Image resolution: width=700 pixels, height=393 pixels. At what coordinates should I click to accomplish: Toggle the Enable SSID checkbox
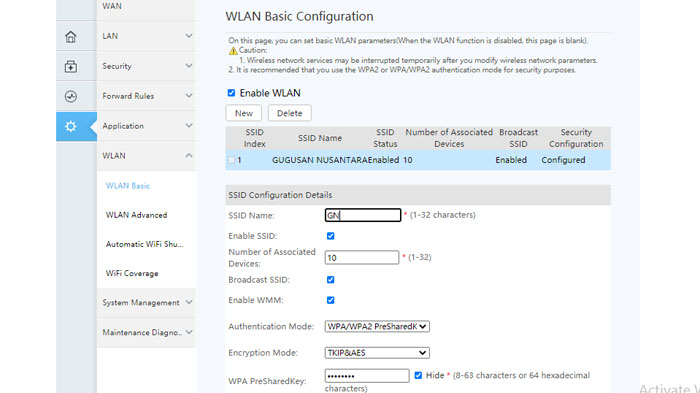[330, 236]
